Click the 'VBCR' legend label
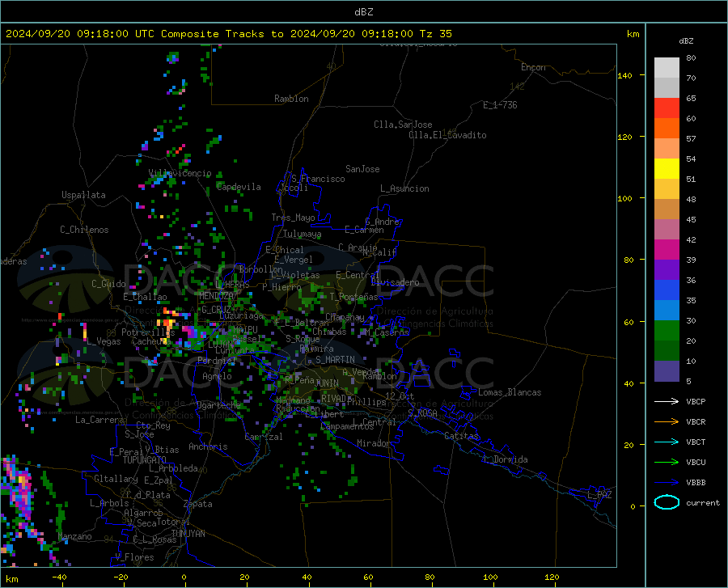This screenshot has height=588, width=728. coord(696,422)
